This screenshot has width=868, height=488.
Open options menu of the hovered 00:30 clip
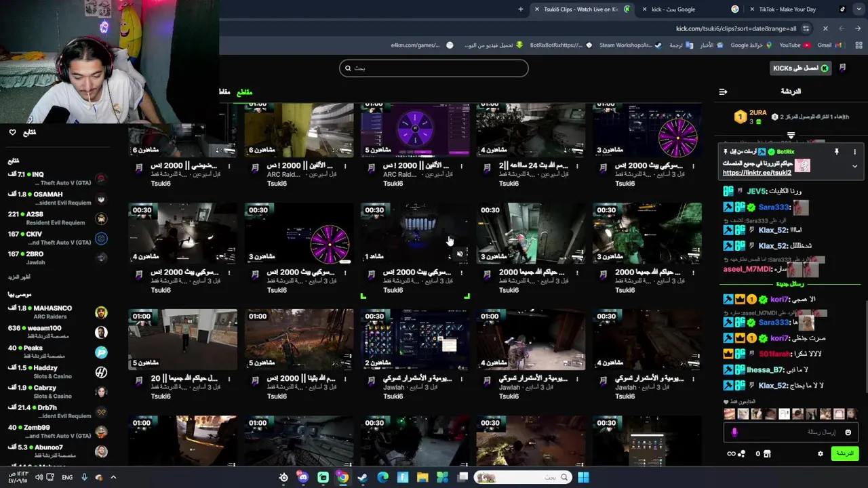click(x=461, y=273)
